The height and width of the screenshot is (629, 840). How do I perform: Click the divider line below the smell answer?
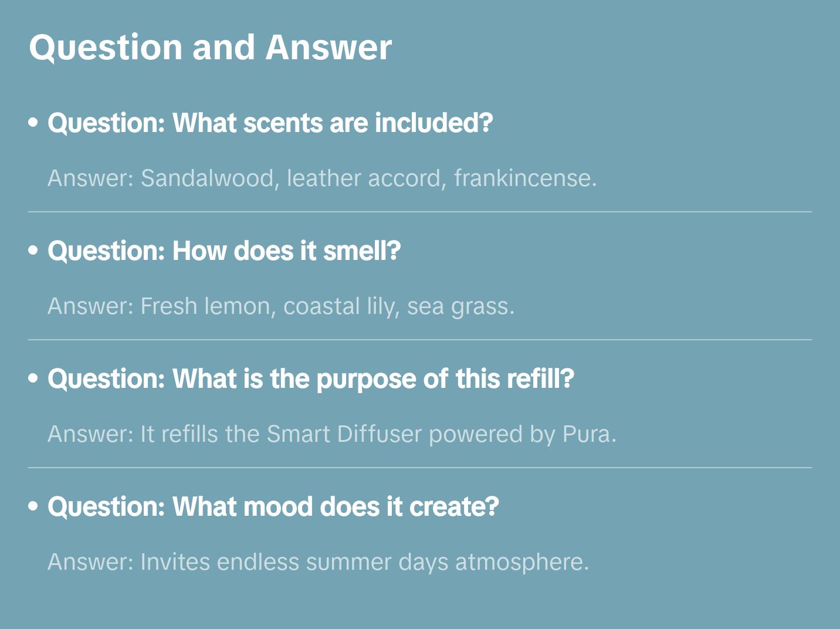point(420,340)
